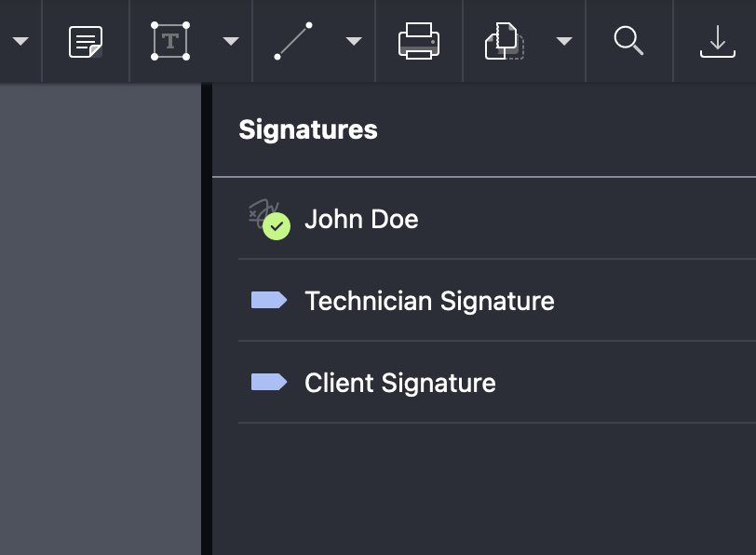Open the leftmost toolbar dropdown arrow
756x555 pixels.
click(x=19, y=41)
